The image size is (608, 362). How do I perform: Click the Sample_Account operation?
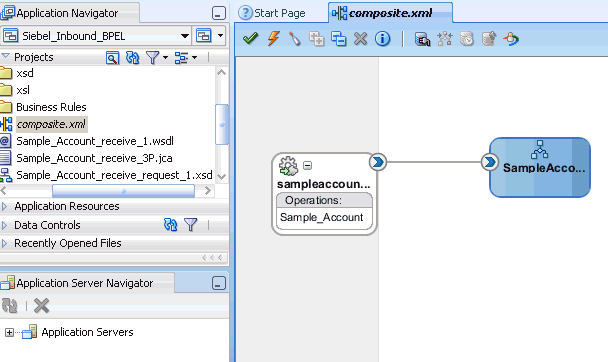coord(322,217)
